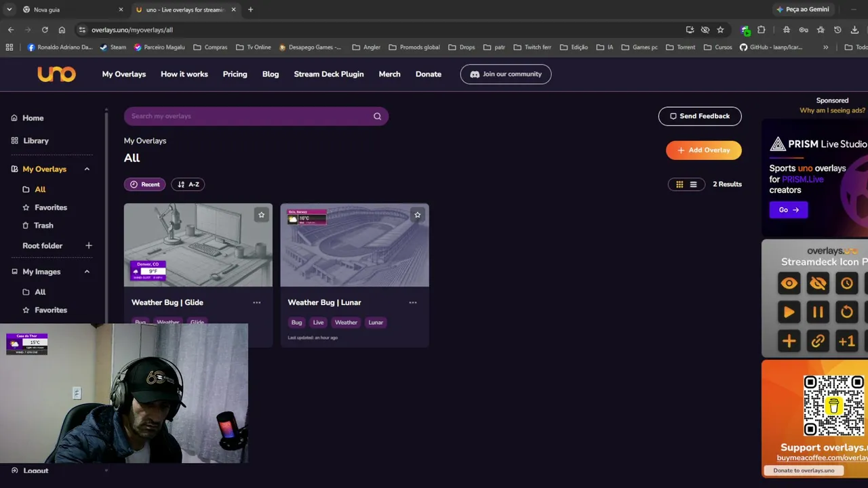Sort overlays A-Z

click(188, 184)
